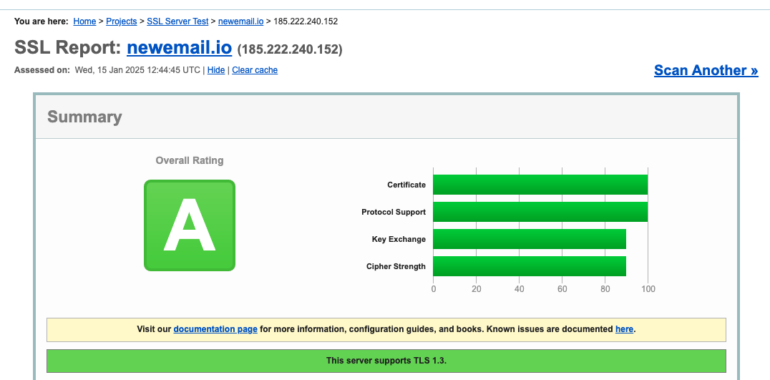This screenshot has width=770, height=380.
Task: Click the breadcrumb IP 185.222.240.152 text
Action: click(x=305, y=22)
